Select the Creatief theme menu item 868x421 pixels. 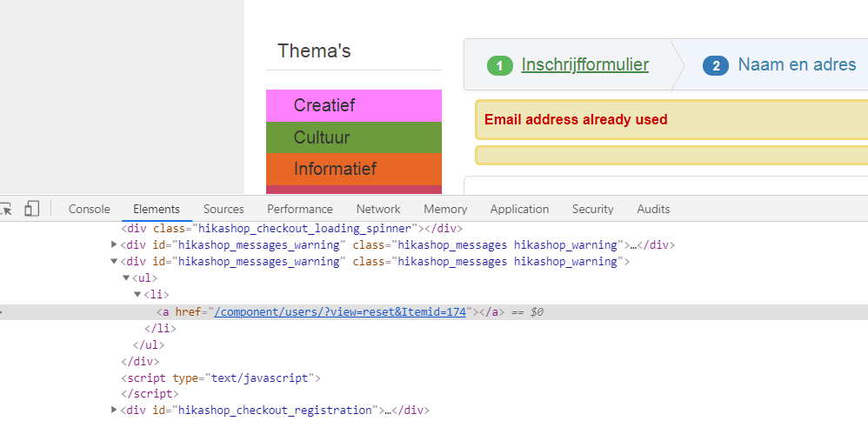point(354,105)
